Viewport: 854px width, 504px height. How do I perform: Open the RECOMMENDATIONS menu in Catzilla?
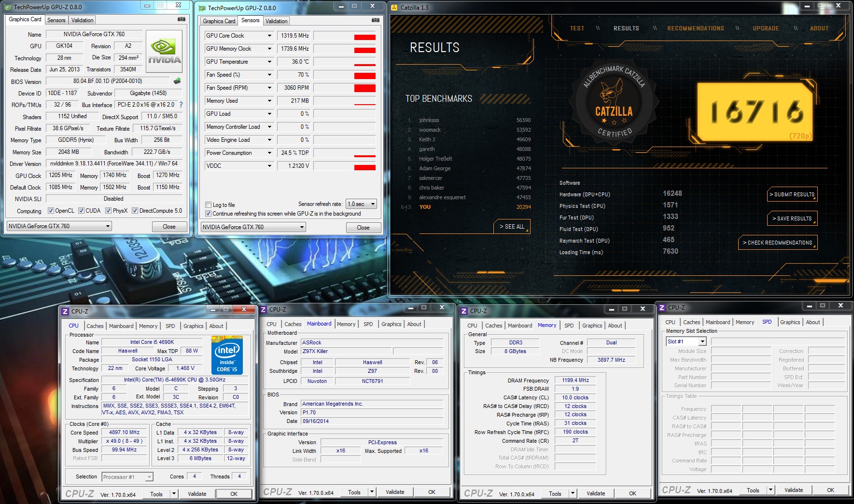[x=696, y=28]
